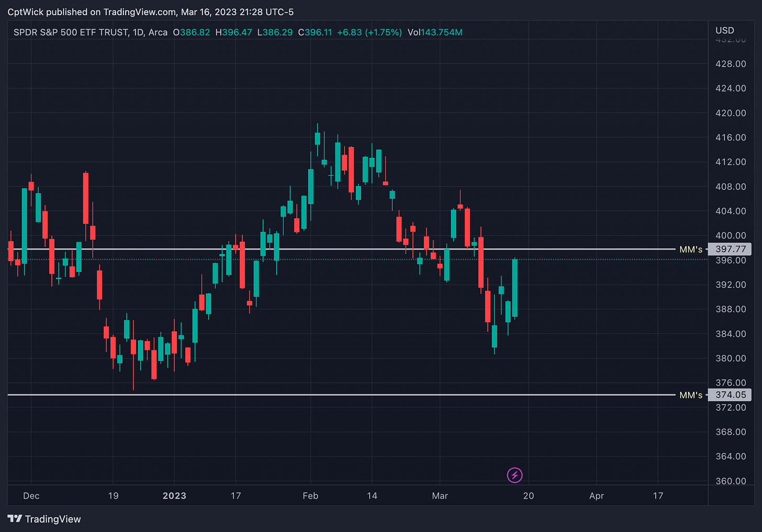762x532 pixels.
Task: Click the 400.00 price axis label
Action: pos(731,236)
